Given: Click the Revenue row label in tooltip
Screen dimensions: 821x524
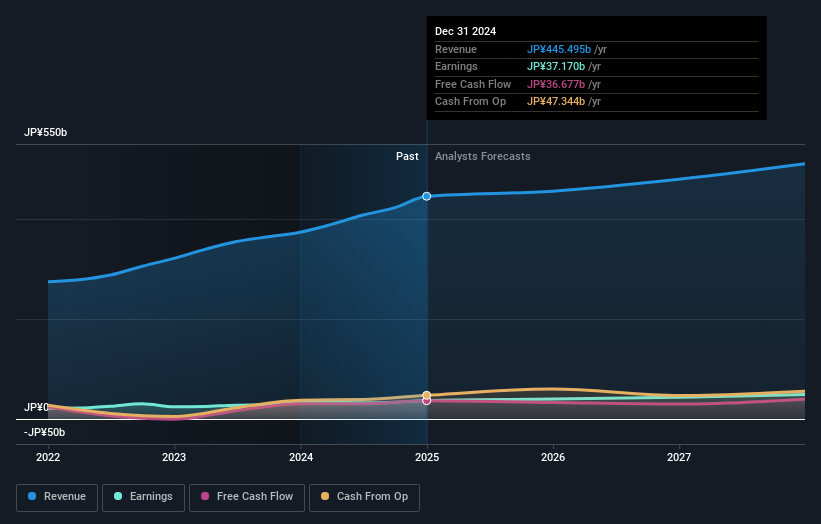Looking at the screenshot, I should 456,49.
